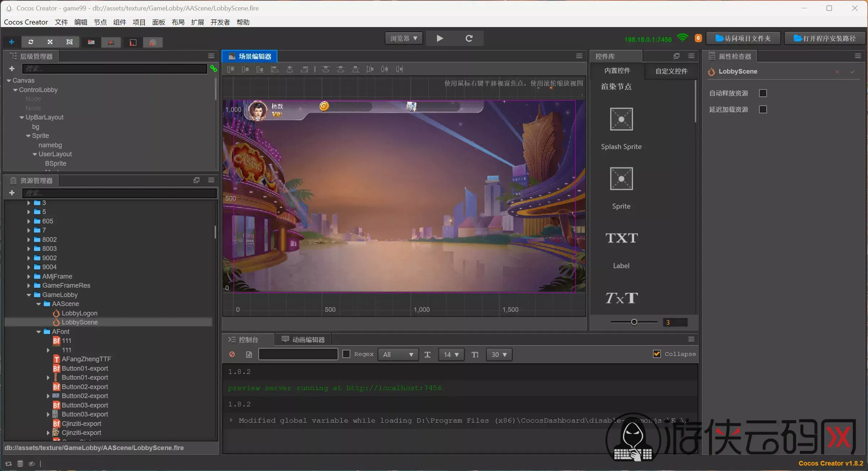Select the rotate transform tool
This screenshot has height=471, width=868.
31,42
